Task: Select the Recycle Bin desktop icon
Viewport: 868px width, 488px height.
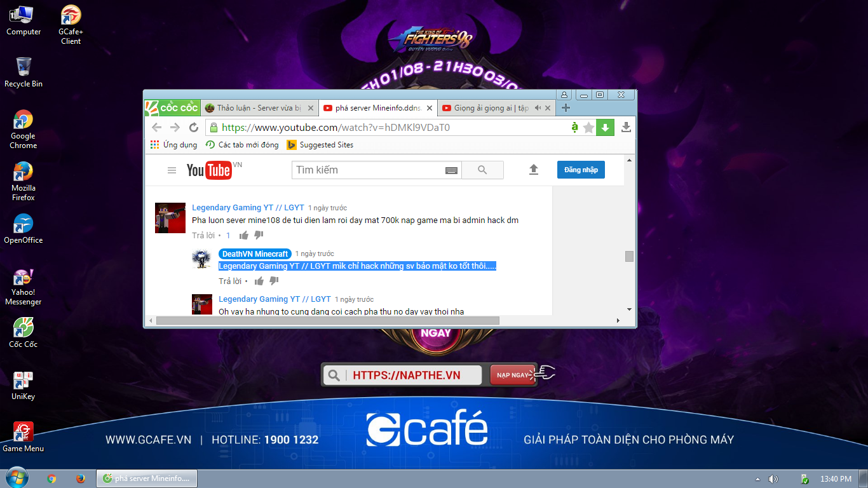Action: click(x=24, y=72)
